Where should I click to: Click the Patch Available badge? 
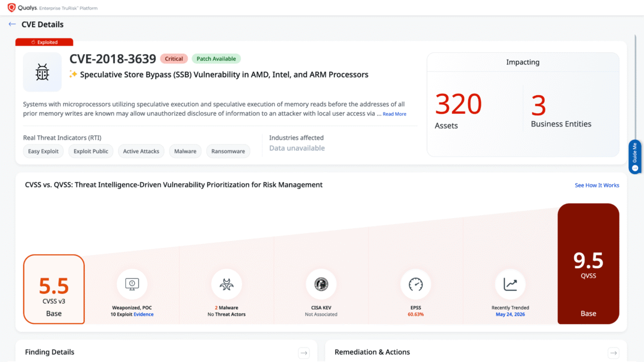pos(216,59)
